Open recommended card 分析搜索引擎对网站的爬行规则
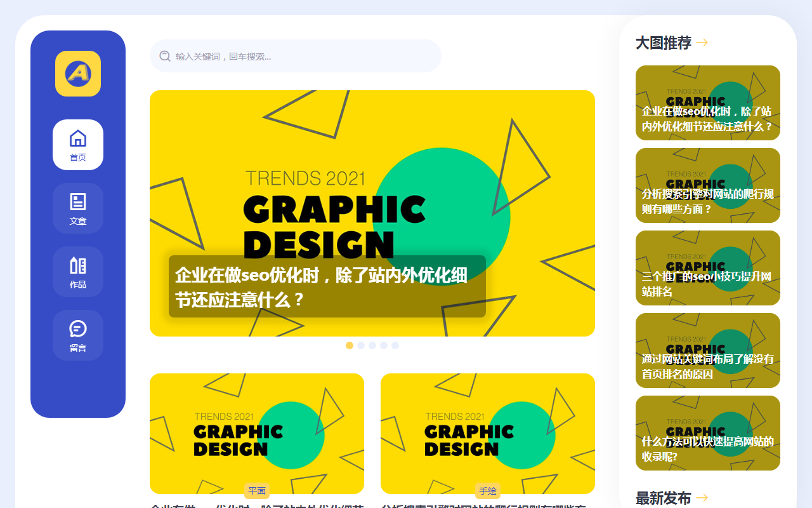Screen dimensions: 812x508 click(x=708, y=185)
